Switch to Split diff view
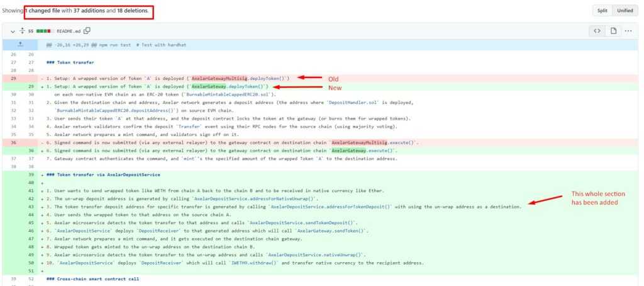This screenshot has width=644, height=286. pos(601,11)
